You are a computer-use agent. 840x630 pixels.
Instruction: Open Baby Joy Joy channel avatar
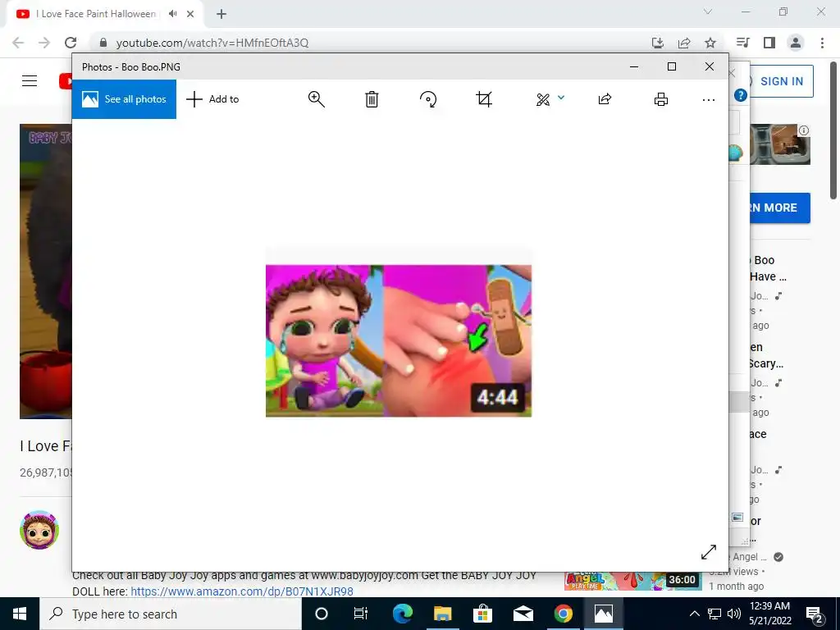[x=39, y=530]
